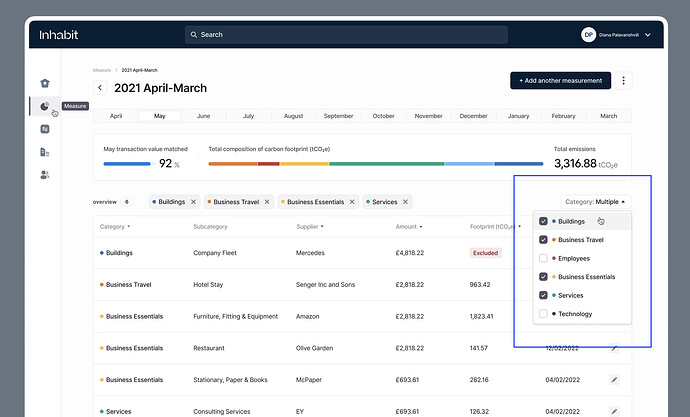The width and height of the screenshot is (690, 417).
Task: Click the Measure breadcrumb link
Action: (101, 71)
